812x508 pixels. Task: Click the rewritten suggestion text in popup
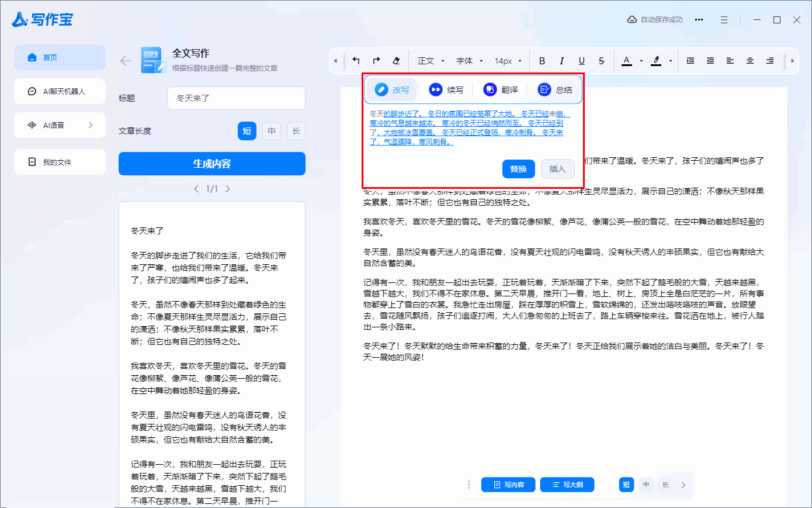pos(469,127)
